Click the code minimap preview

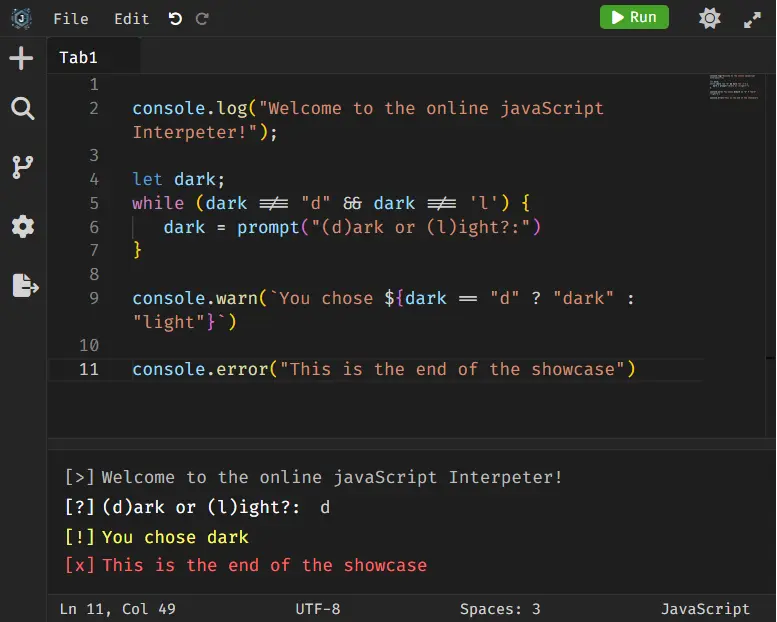click(x=734, y=87)
